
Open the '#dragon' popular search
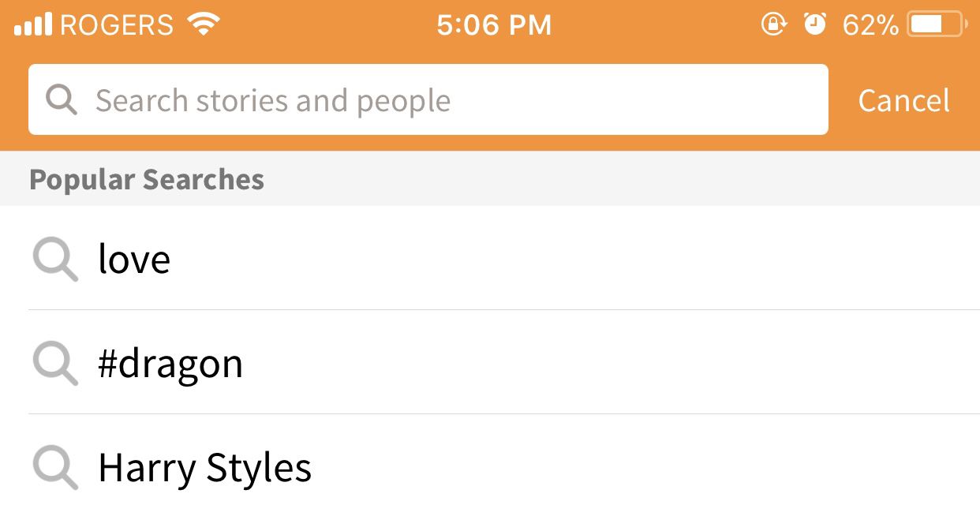pos(170,363)
